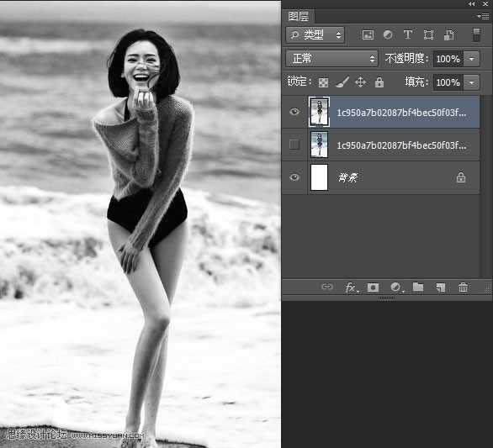The image size is (493, 448).
Task: Add a layer mask
Action: 373,287
